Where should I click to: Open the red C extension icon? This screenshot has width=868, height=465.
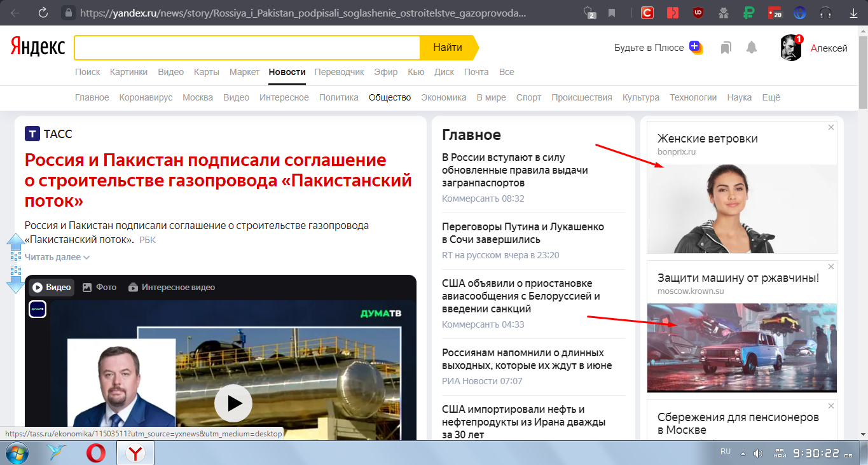coord(647,12)
